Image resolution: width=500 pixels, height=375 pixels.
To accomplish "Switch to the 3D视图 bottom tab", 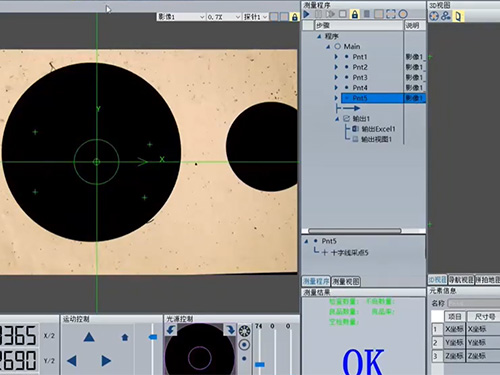I will (x=437, y=280).
